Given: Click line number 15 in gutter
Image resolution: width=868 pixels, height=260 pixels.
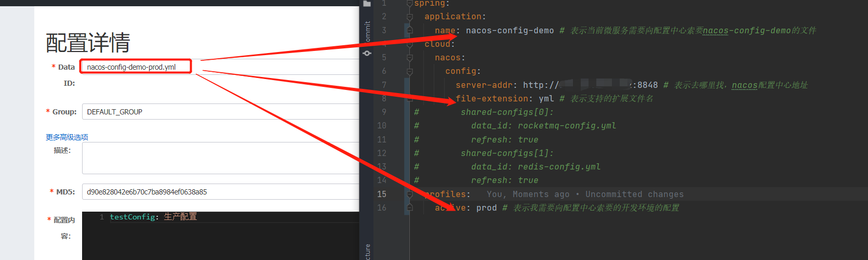Looking at the screenshot, I should click(382, 194).
